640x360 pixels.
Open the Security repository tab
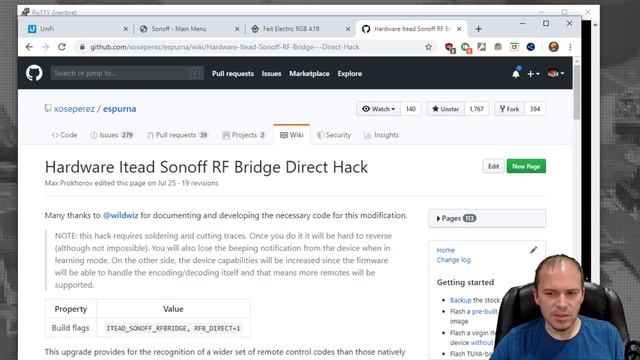334,135
